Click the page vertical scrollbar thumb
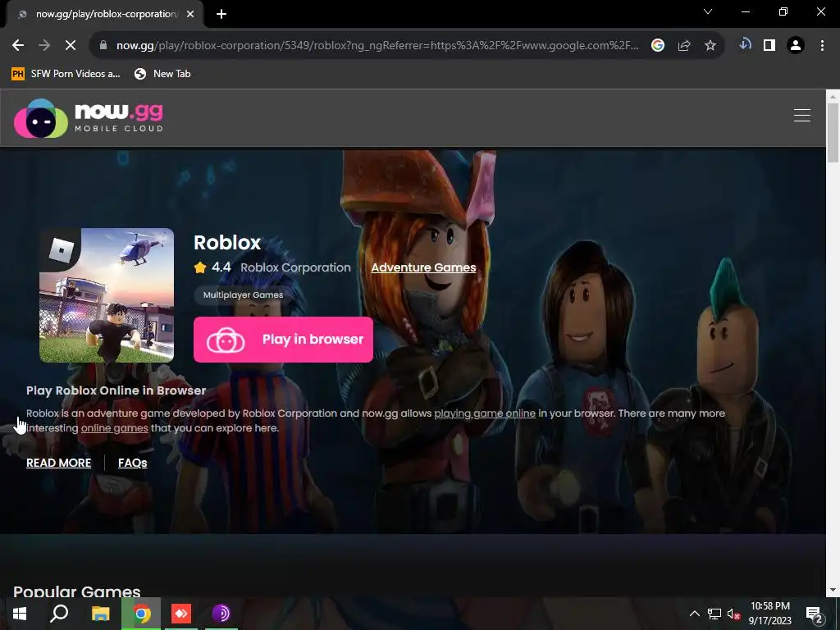 tap(833, 132)
